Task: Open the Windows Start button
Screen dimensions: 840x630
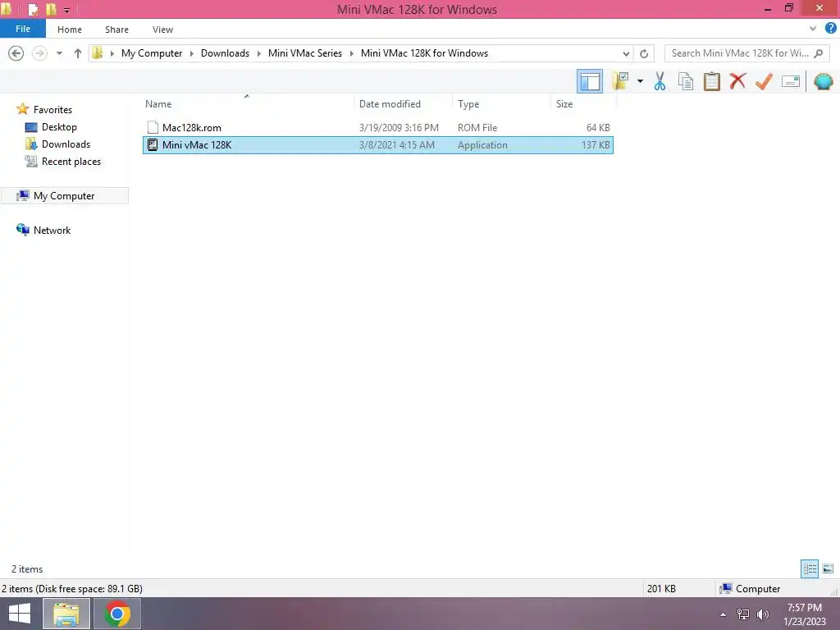Action: pos(20,614)
